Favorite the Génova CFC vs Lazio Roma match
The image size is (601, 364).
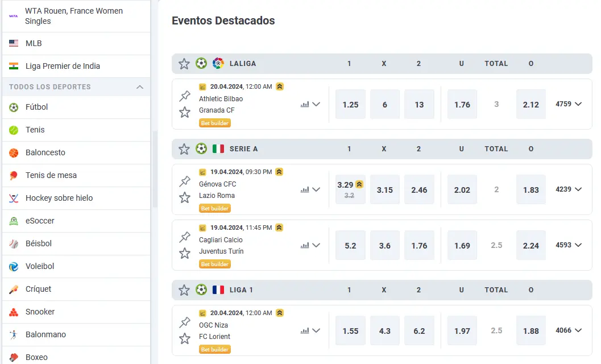[x=185, y=197]
